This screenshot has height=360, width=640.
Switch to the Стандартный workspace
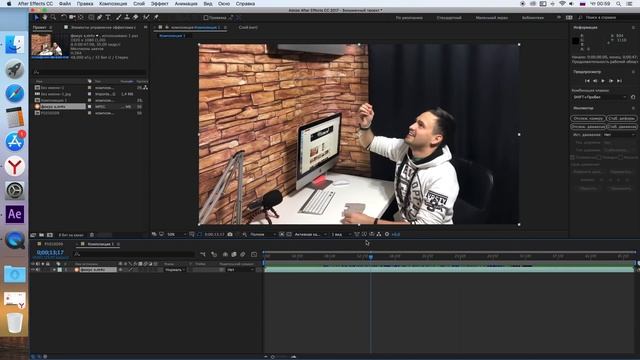pyautogui.click(x=449, y=18)
